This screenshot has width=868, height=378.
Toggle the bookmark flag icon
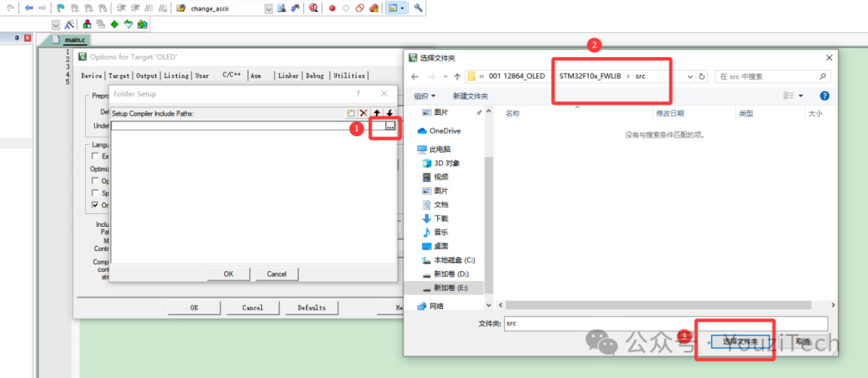click(x=61, y=8)
